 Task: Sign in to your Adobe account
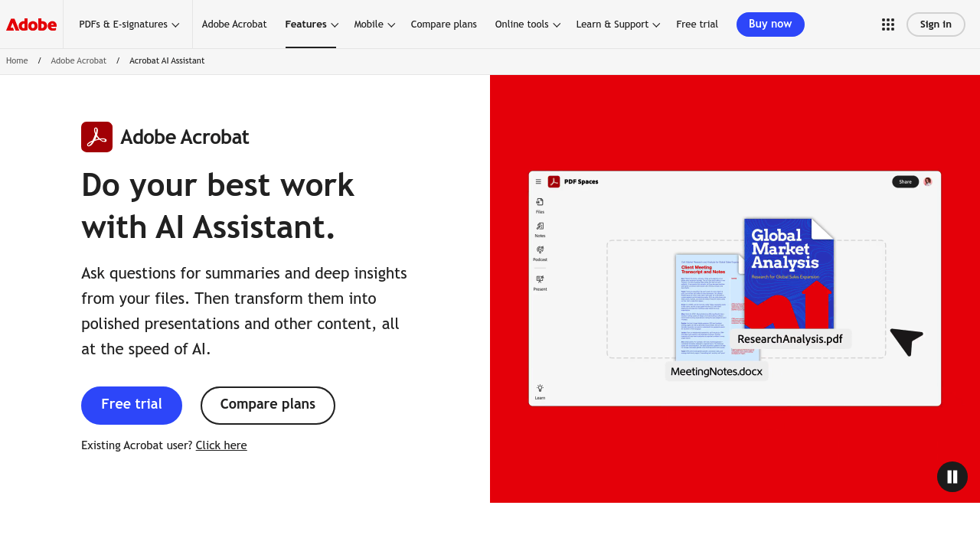pyautogui.click(x=936, y=24)
